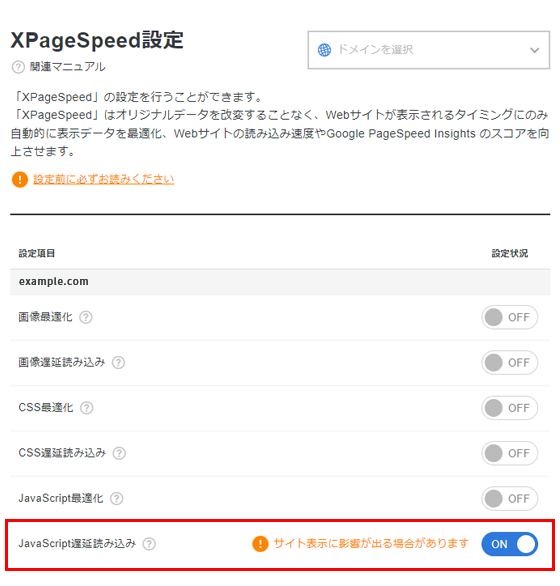560x586 pixels.
Task: Click the 画像最適化 setting label
Action: coord(45,317)
